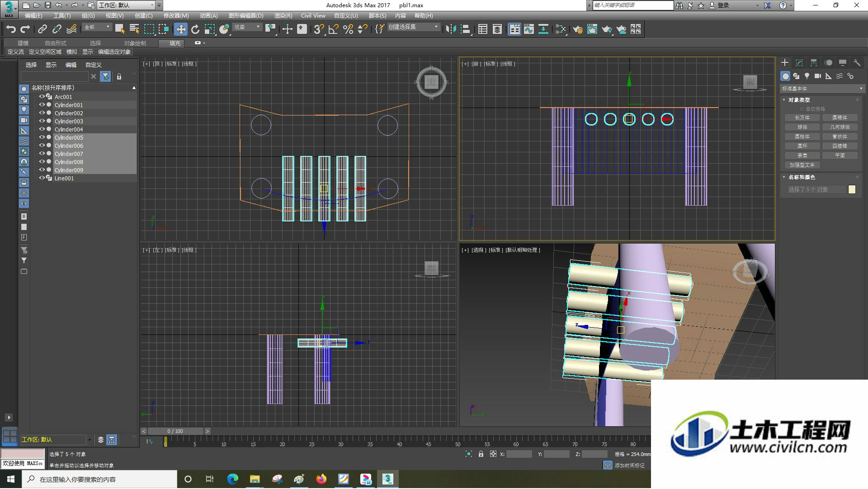Open the 3ds Max taskbar icon
Viewport: 868px width, 489px height.
click(x=387, y=479)
